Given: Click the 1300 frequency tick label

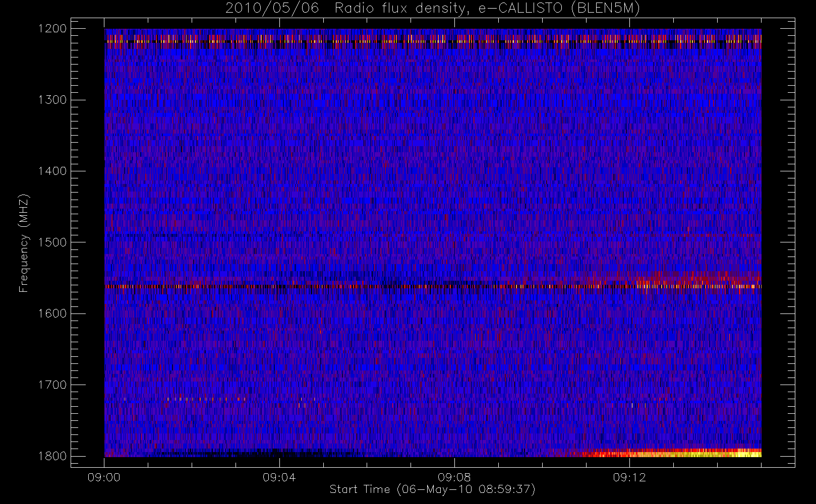Looking at the screenshot, I should [x=52, y=100].
